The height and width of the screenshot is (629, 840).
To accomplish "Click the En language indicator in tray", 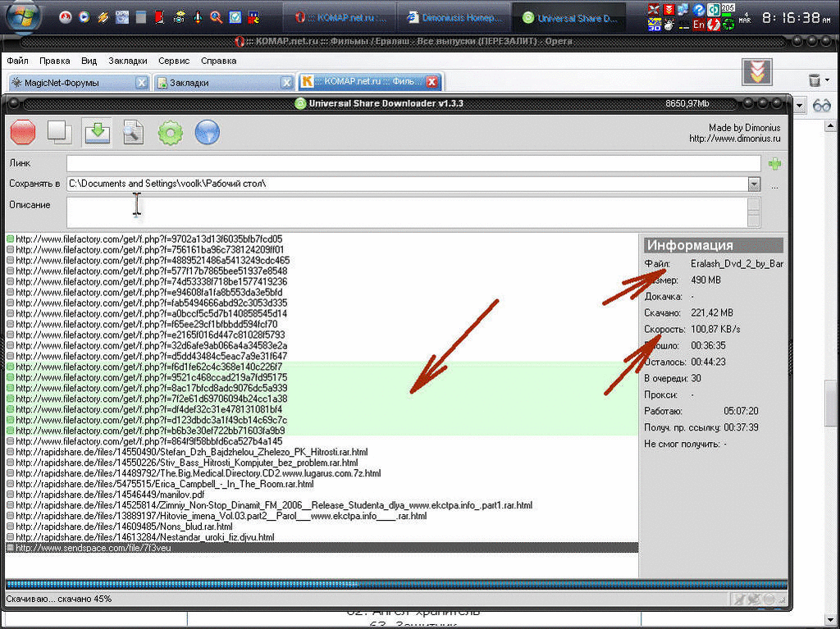I will click(x=699, y=25).
